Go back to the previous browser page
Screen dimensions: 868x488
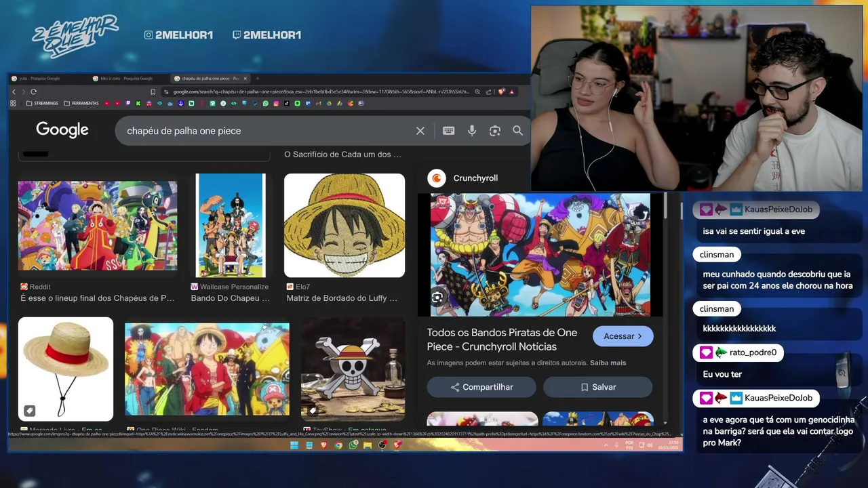point(14,91)
